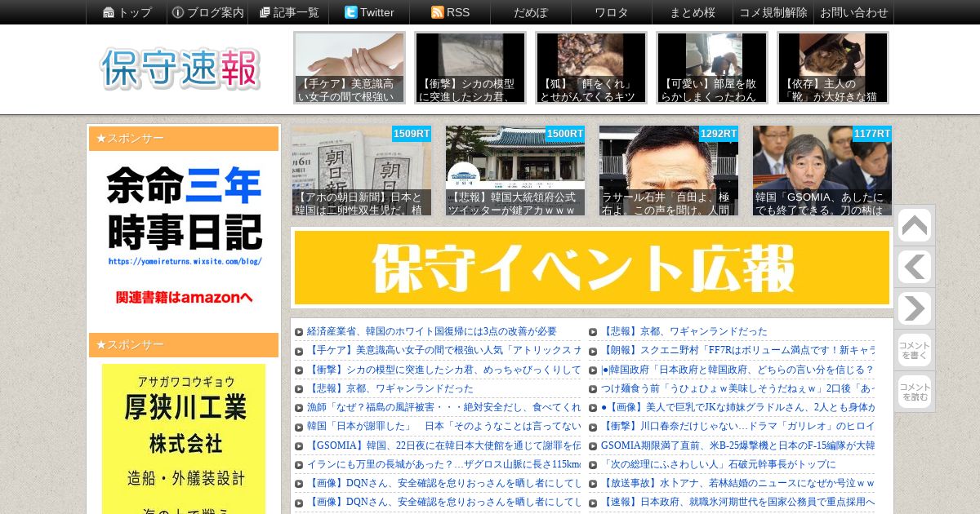Open the 【手ケア】 hand care thumbnail

tap(350, 68)
